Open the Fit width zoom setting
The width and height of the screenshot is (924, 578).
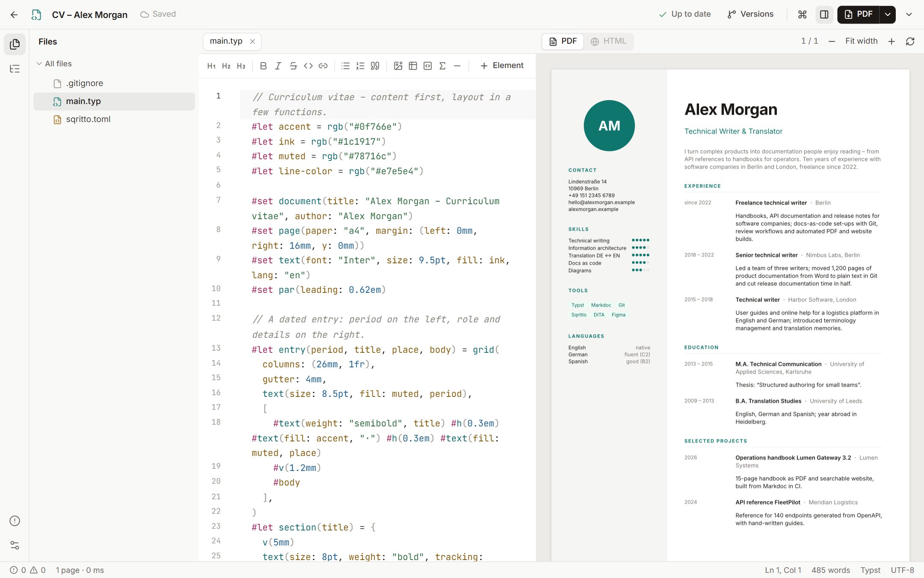pos(861,41)
